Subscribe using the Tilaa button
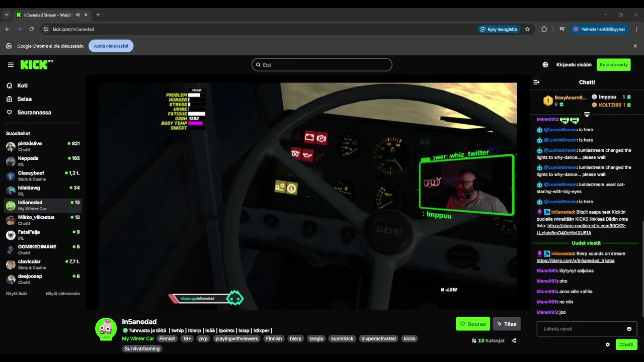 pyautogui.click(x=507, y=324)
